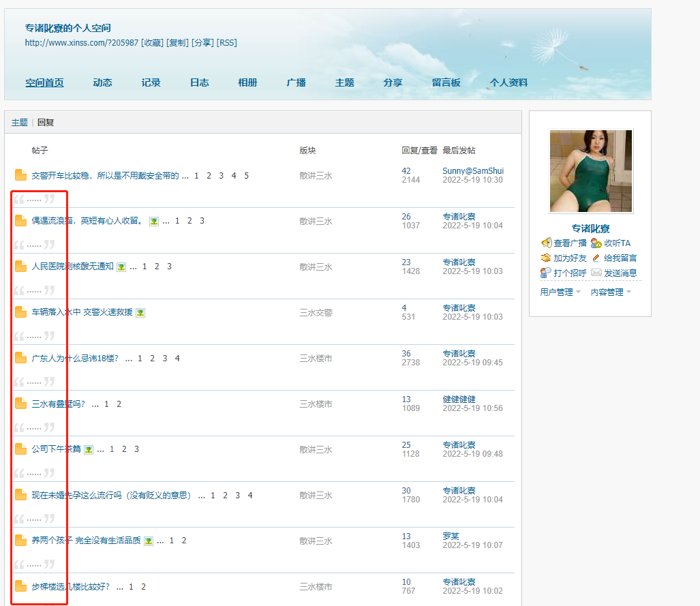Open post 交警开车比较稳，所以是不用戴安全带的
Screen dimensions: 700x606
tap(106, 175)
